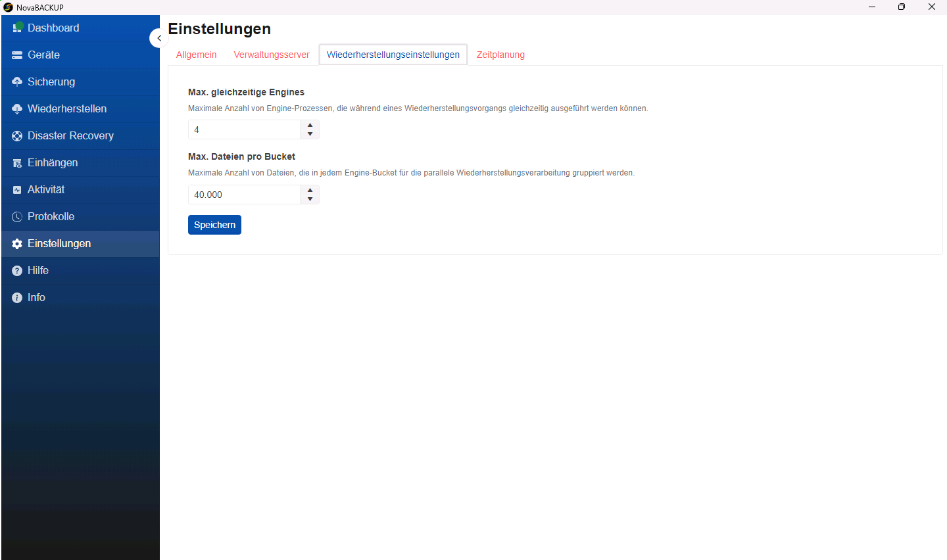The width and height of the screenshot is (947, 560).
Task: Open the Verwaltungsserver tab
Action: 272,55
